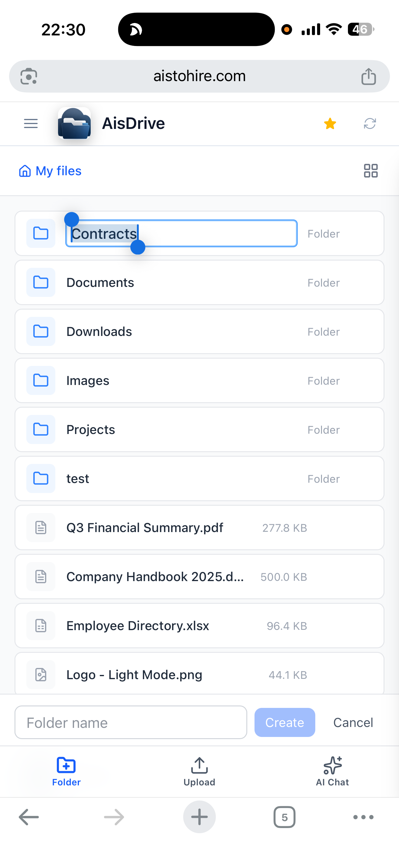Image resolution: width=399 pixels, height=868 pixels.
Task: Open the Company Handbook 2025 document
Action: click(x=199, y=577)
